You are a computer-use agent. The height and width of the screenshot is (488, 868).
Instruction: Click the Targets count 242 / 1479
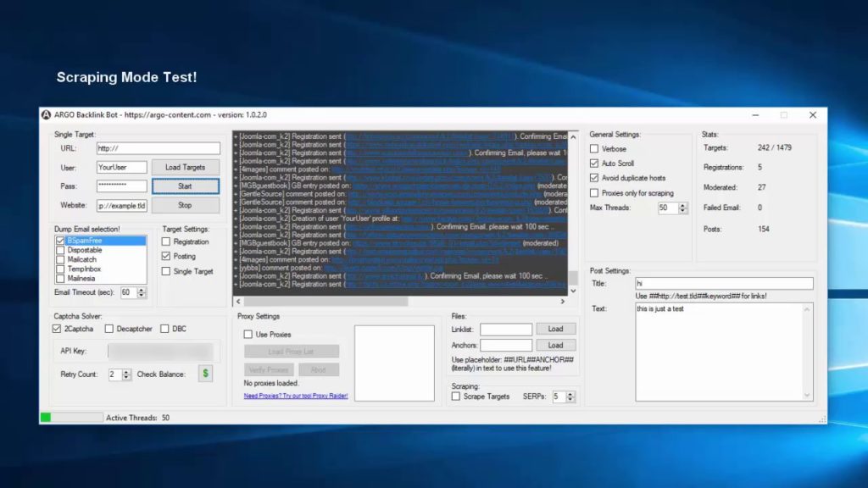[775, 147]
